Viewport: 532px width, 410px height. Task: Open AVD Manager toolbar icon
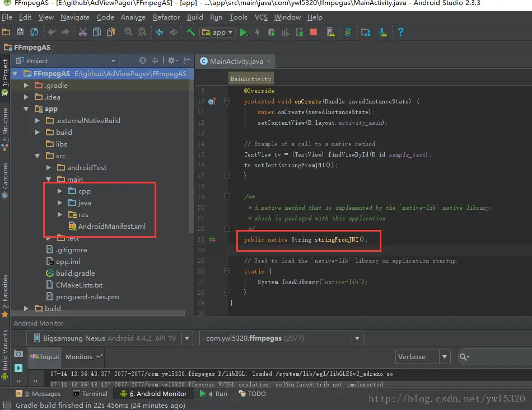pyautogui.click(x=331, y=32)
